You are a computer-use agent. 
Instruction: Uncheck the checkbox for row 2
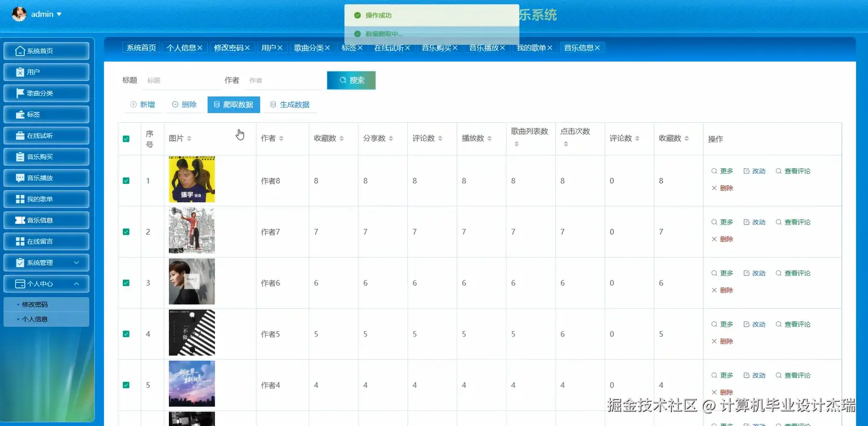[126, 232]
